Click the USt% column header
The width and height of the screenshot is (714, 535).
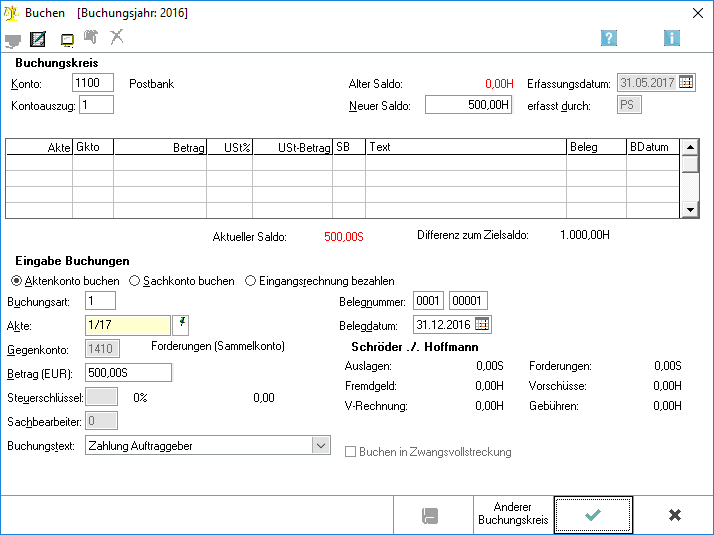coord(230,147)
